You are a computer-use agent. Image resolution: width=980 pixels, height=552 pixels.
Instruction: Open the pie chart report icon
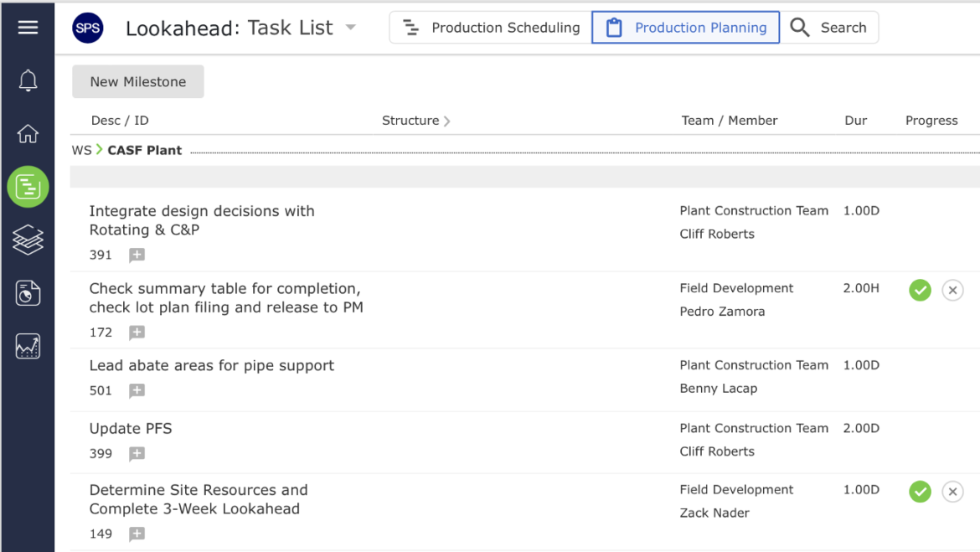[x=28, y=293]
